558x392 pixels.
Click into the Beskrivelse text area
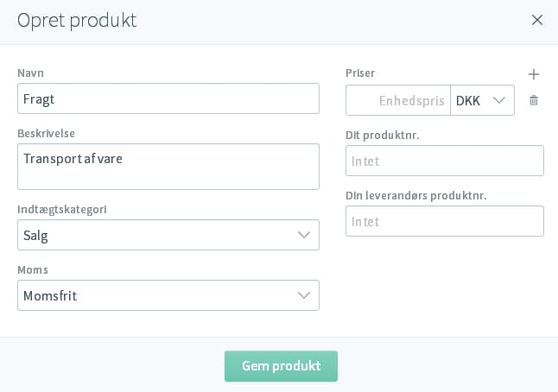168,167
